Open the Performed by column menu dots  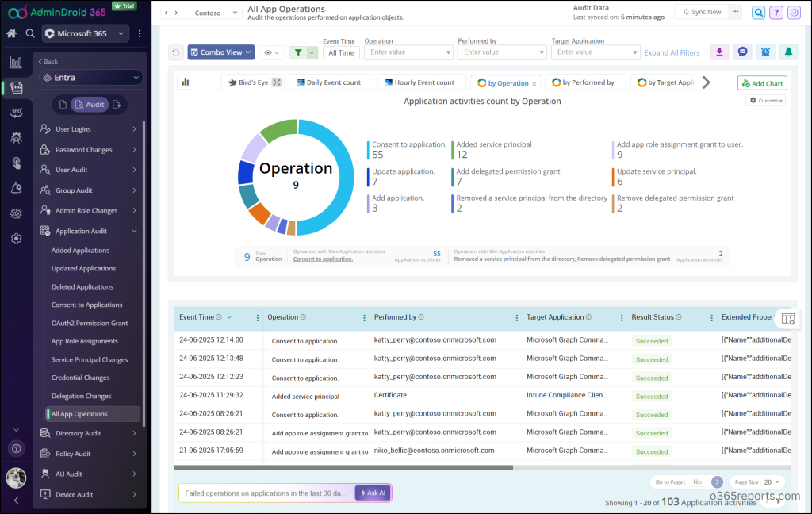pyautogui.click(x=516, y=317)
